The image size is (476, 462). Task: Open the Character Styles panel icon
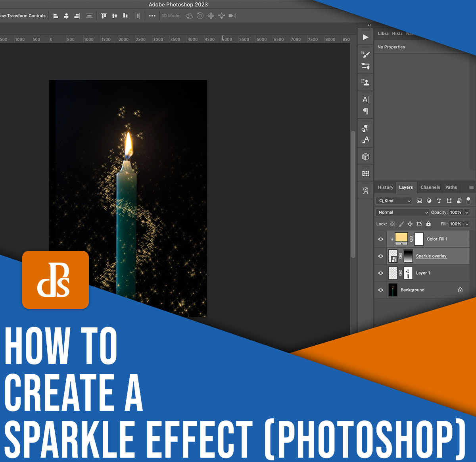point(366,140)
